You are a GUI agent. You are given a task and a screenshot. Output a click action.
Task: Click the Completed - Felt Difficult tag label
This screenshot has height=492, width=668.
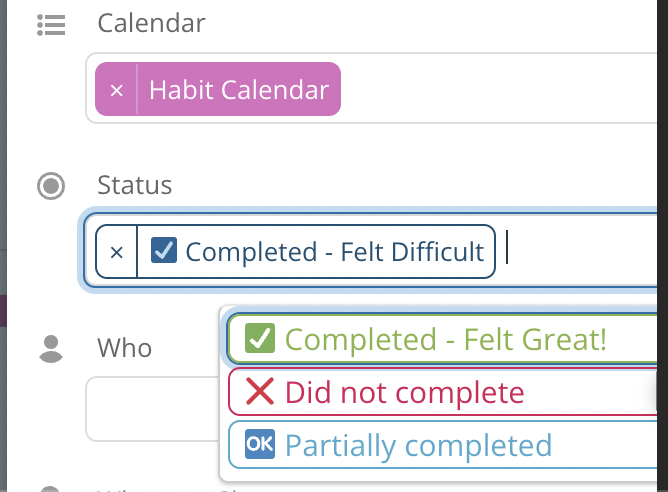pyautogui.click(x=334, y=252)
